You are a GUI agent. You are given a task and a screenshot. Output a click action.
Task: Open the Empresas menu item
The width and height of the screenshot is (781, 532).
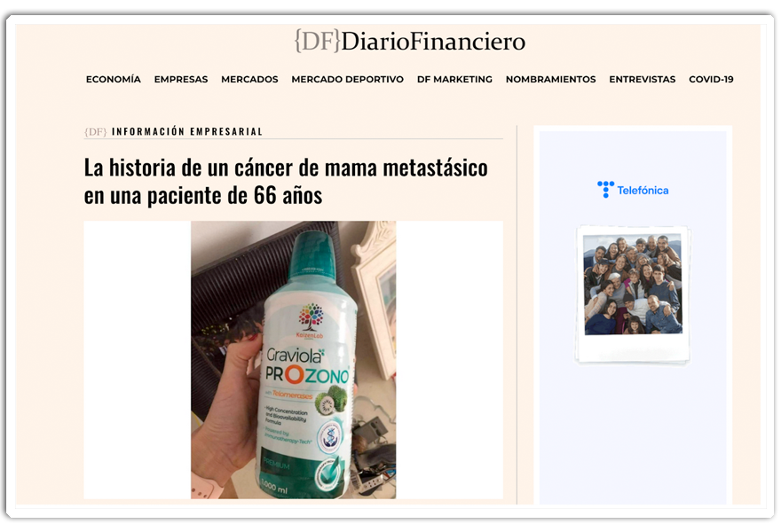pyautogui.click(x=181, y=79)
